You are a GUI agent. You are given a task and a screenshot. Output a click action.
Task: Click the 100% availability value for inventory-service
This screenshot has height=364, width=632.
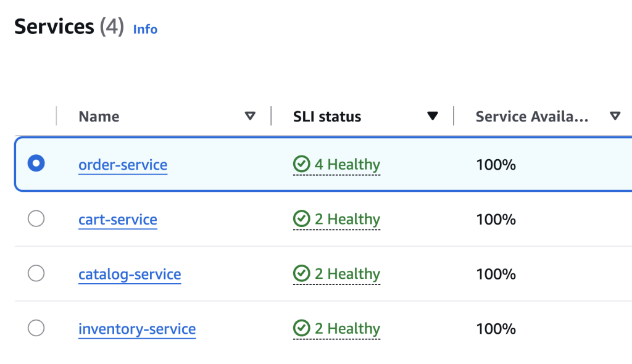[x=496, y=329]
